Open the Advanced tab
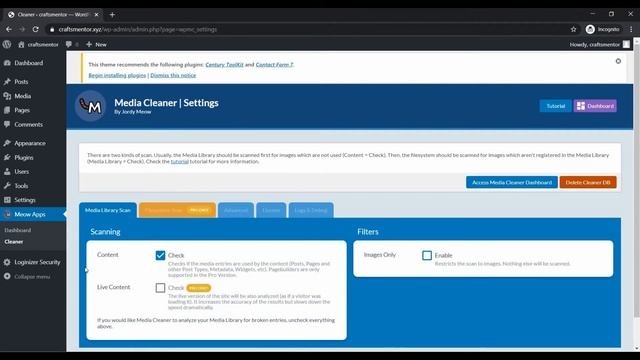The height and width of the screenshot is (360, 640). point(236,210)
